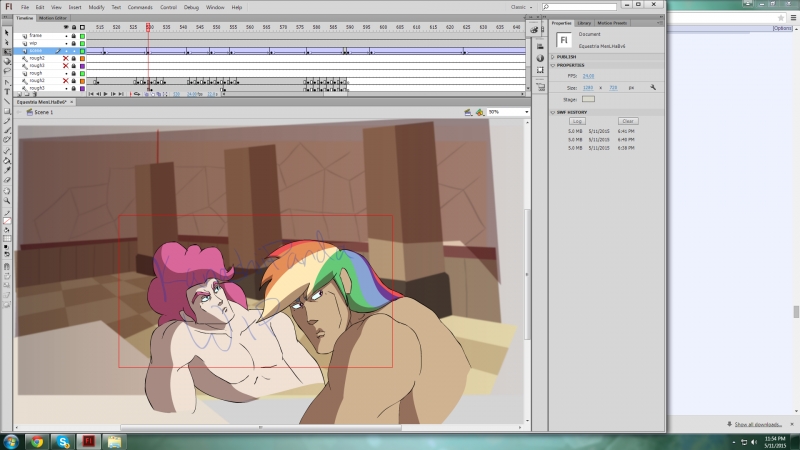
Task: Select the Text tool
Action: pos(7,91)
